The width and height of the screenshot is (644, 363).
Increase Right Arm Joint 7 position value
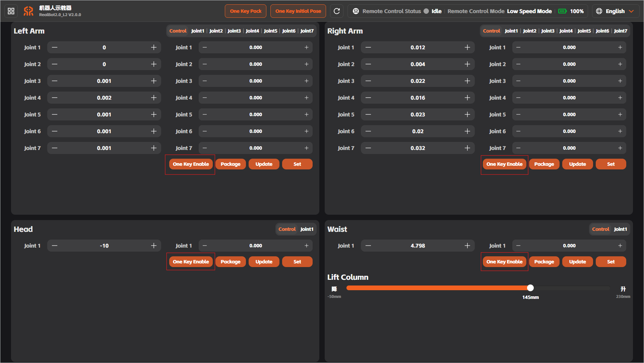click(467, 148)
